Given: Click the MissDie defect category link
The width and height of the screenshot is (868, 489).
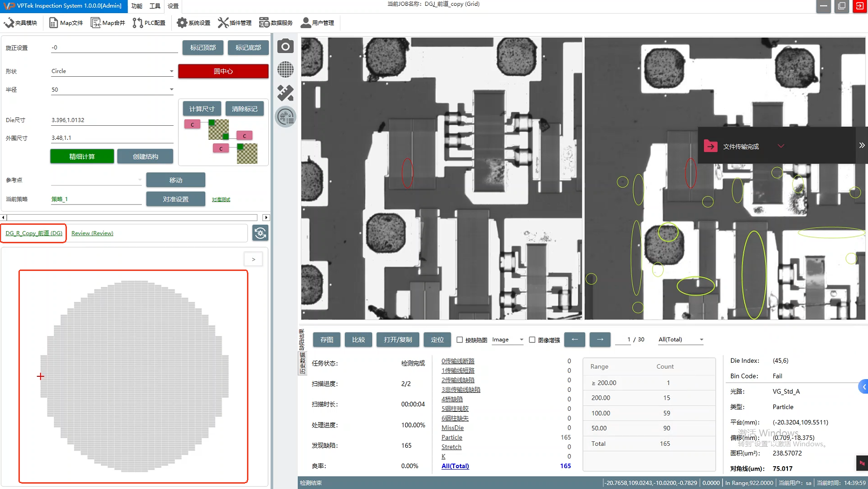Looking at the screenshot, I should click(453, 428).
